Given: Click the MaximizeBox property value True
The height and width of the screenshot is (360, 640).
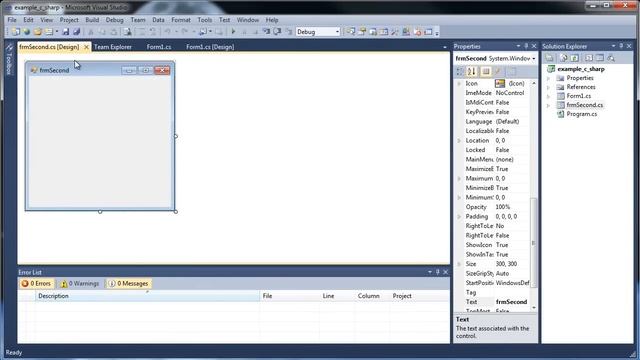Looking at the screenshot, I should (x=502, y=169).
